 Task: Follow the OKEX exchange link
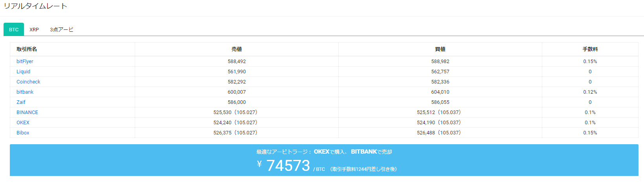(x=23, y=123)
